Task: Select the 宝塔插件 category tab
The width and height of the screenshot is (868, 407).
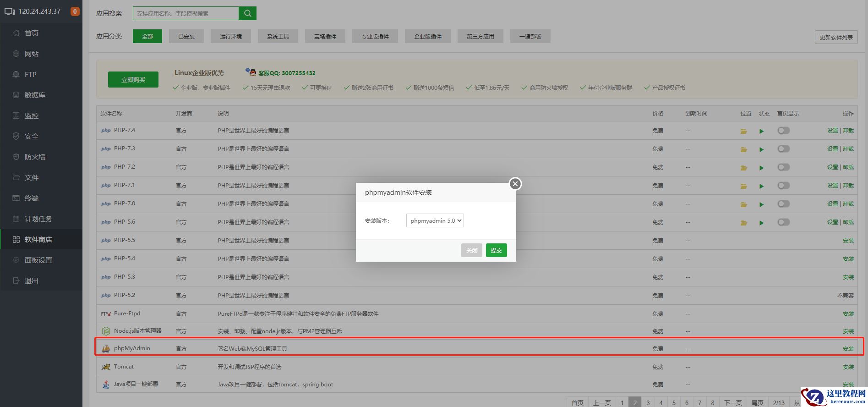Action: (325, 36)
